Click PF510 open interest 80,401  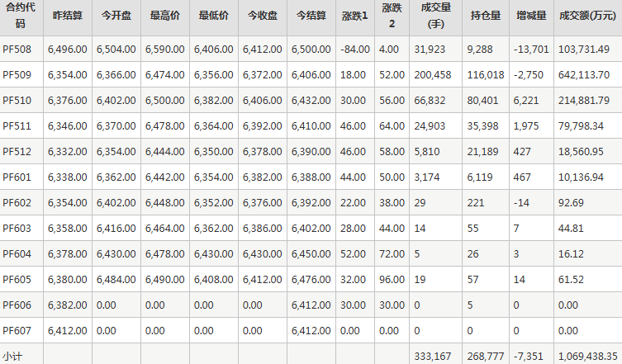coord(482,101)
